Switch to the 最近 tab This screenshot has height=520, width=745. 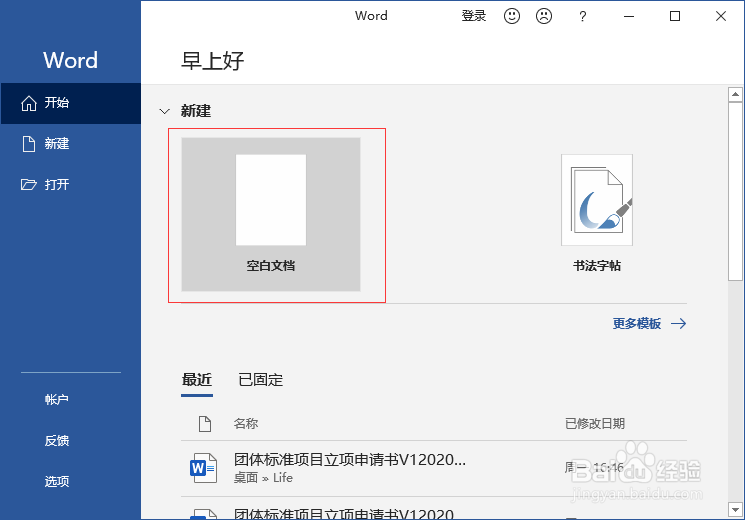pyautogui.click(x=197, y=380)
